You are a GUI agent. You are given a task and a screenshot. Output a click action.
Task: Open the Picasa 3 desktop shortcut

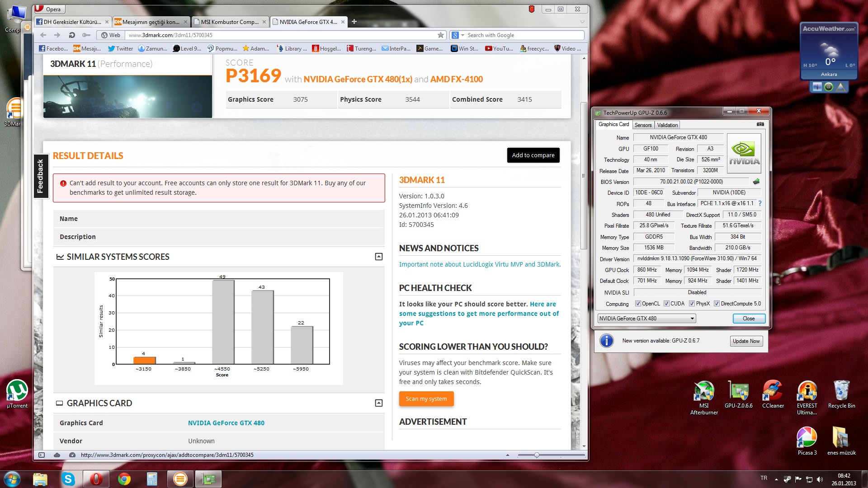click(x=807, y=441)
